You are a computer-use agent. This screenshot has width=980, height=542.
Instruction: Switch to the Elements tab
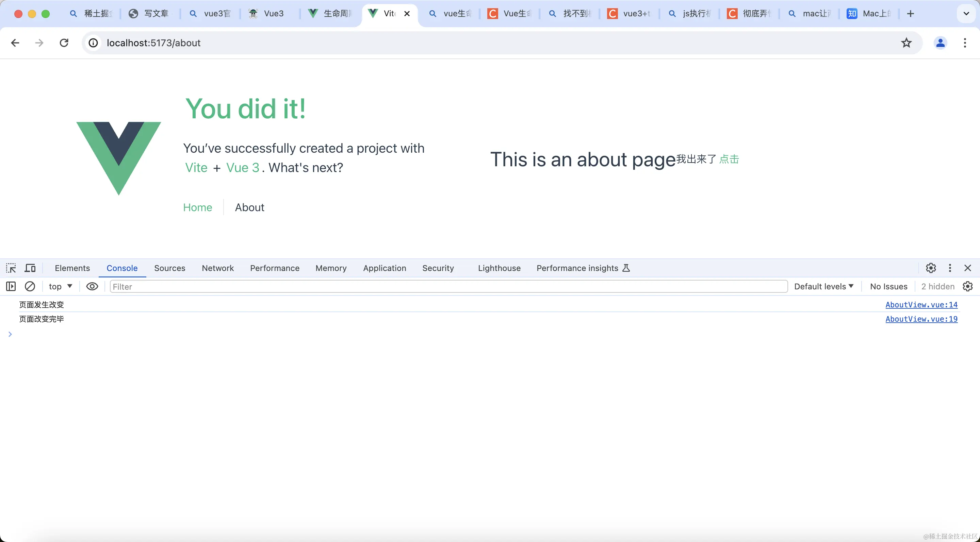pyautogui.click(x=72, y=268)
